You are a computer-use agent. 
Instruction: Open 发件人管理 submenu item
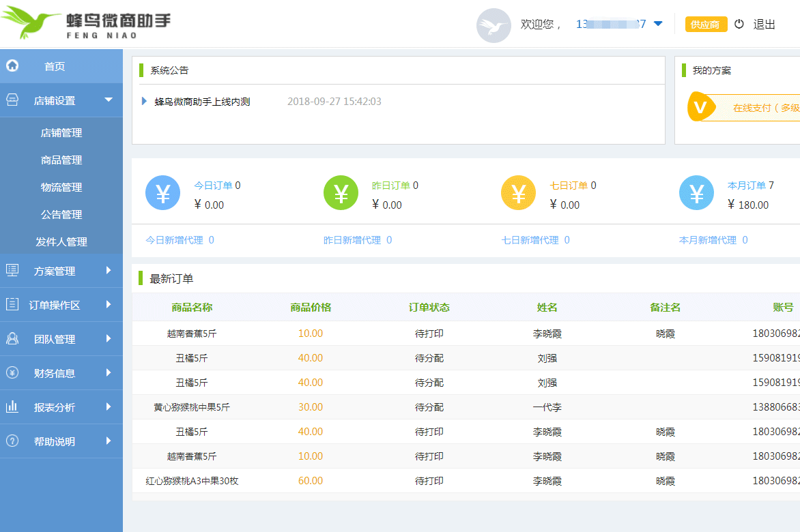61,242
